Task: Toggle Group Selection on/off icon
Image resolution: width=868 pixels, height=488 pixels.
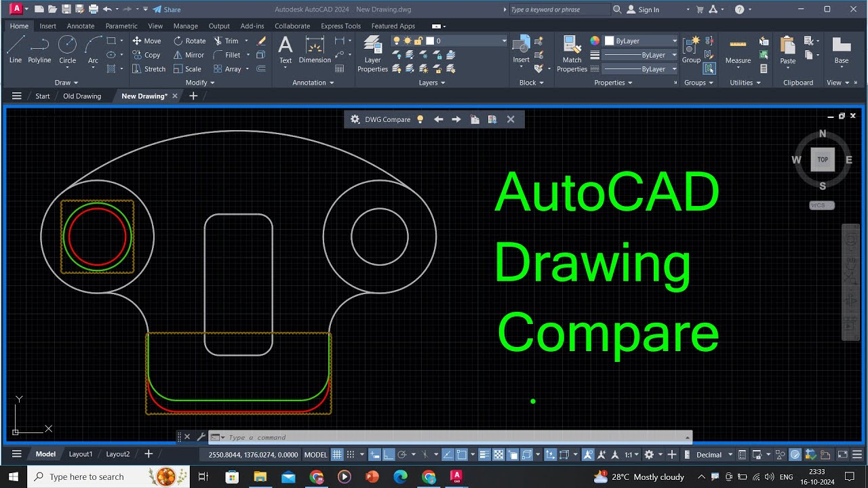Action: pos(709,68)
